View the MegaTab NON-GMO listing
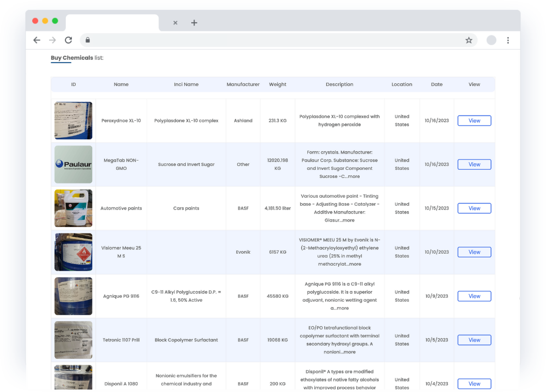Screen dimensions: 546x392 [474, 164]
